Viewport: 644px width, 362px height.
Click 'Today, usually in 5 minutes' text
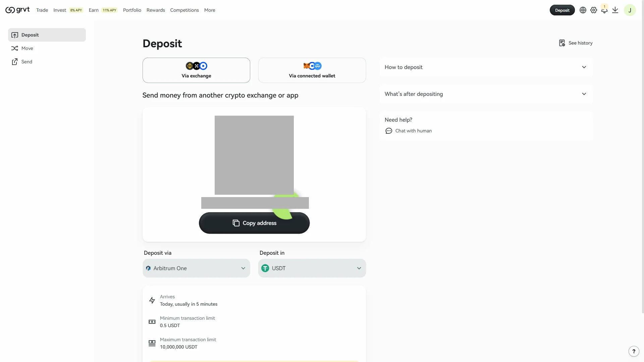click(x=189, y=304)
